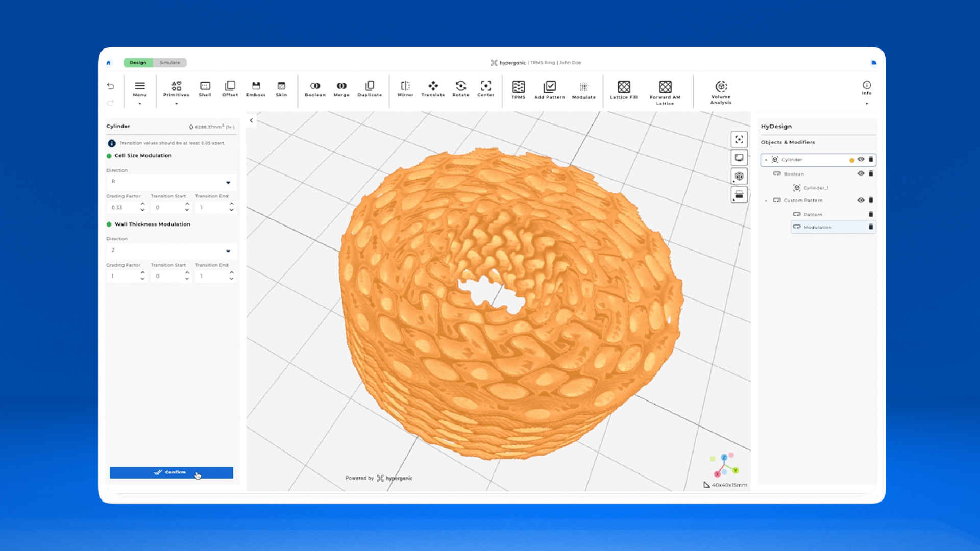This screenshot has height=551, width=980.
Task: Open Cell Size Modulation Direction dropdown
Action: (x=171, y=182)
